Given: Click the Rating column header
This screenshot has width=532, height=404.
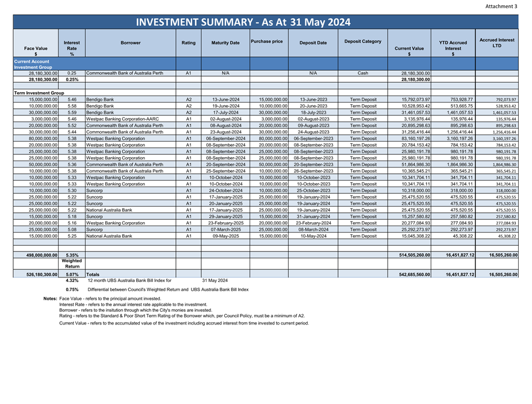Looking at the screenshot, I should point(188,43).
